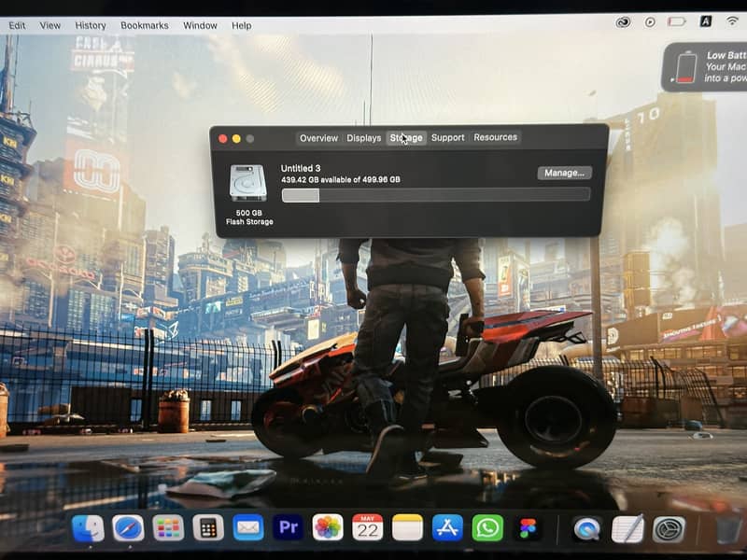The width and height of the screenshot is (747, 560).
Task: Open the Window menu
Action: (200, 26)
